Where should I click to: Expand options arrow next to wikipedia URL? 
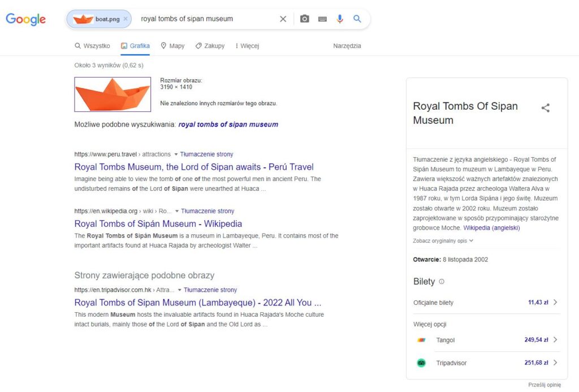177,212
